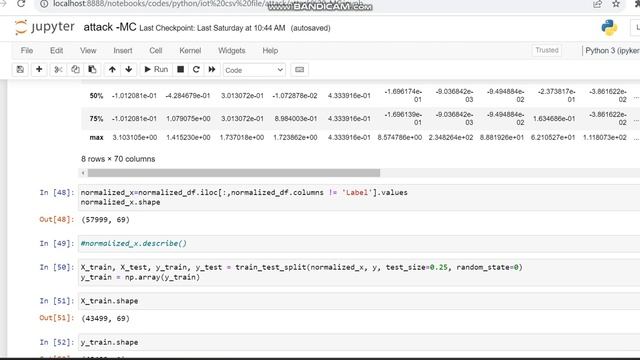Image resolution: width=640 pixels, height=360 pixels.
Task: Move selected cell down arrow
Action: coord(129,69)
